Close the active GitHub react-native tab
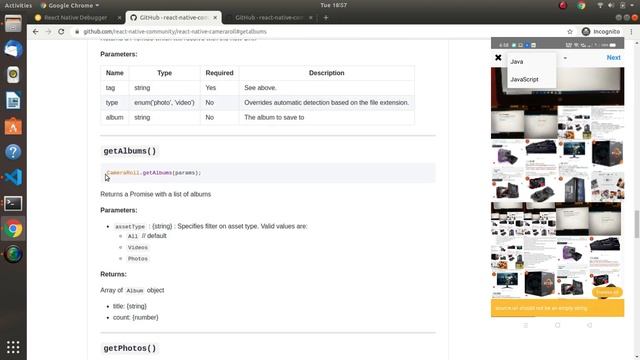 [x=215, y=18]
